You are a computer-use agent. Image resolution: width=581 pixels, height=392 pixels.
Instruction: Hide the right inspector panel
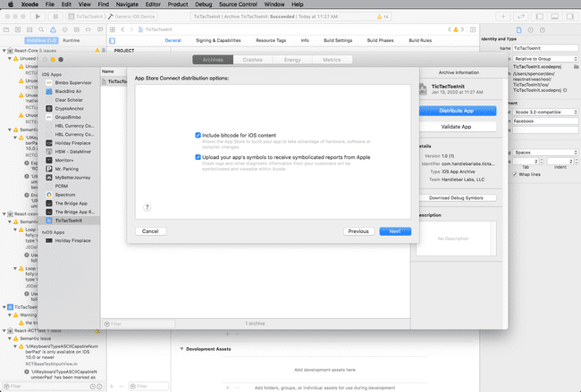tap(569, 16)
